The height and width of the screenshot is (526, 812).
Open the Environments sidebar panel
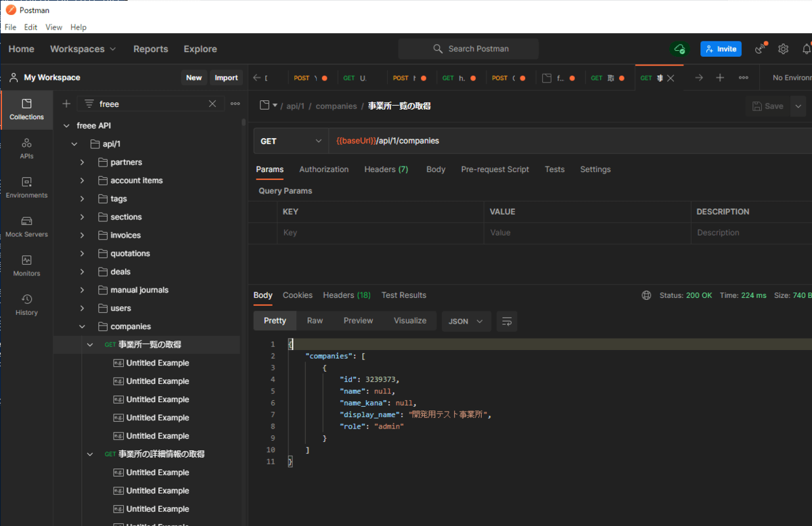26,188
